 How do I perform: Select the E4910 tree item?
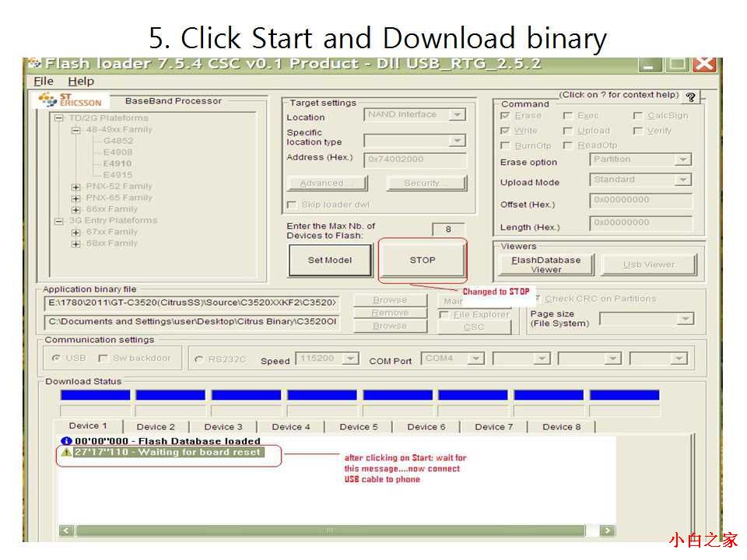coord(117,164)
